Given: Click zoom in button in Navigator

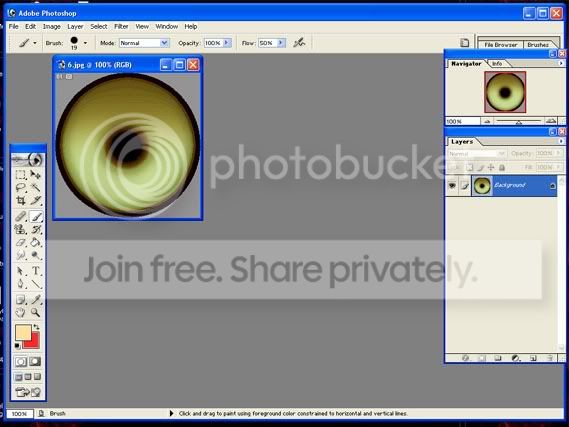Looking at the screenshot, I should [x=551, y=121].
